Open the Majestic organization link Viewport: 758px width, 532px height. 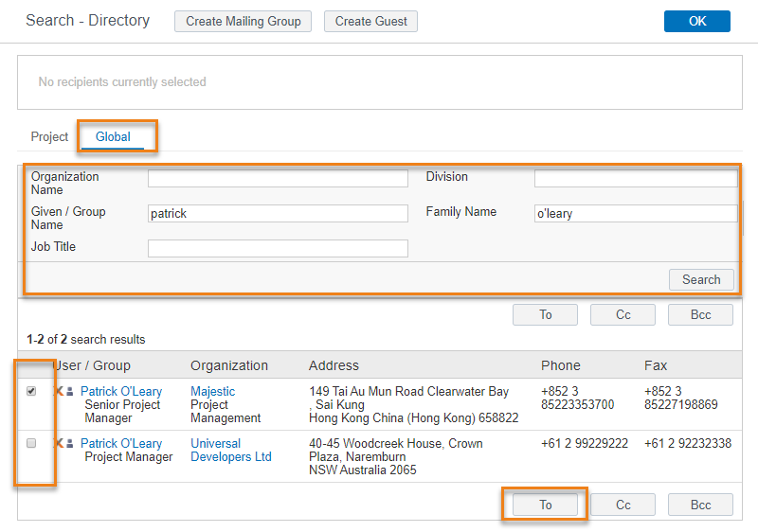tap(212, 392)
